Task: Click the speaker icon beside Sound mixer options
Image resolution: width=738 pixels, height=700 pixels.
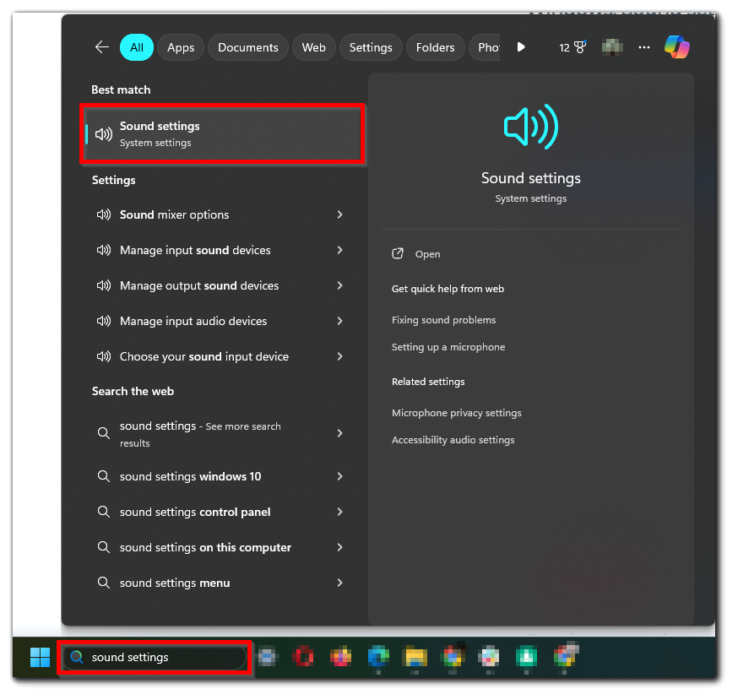Action: tap(103, 214)
